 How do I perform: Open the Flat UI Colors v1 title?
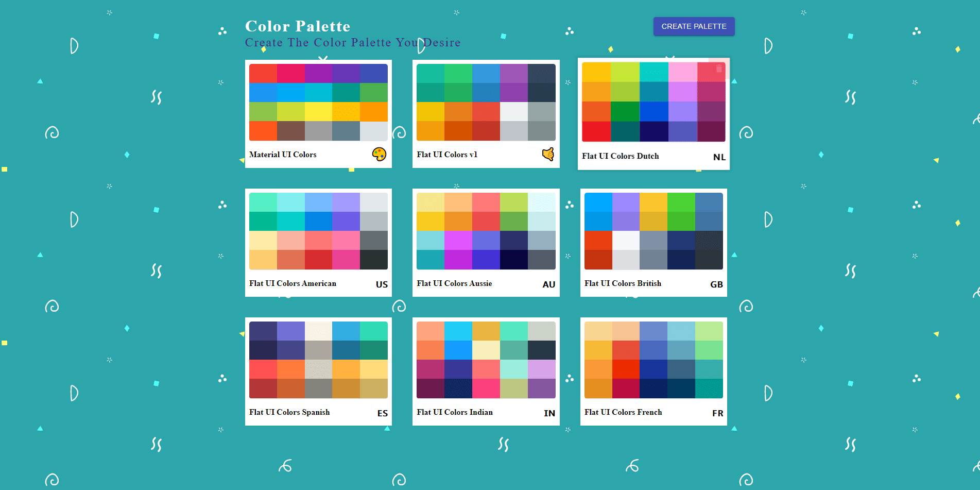(447, 155)
